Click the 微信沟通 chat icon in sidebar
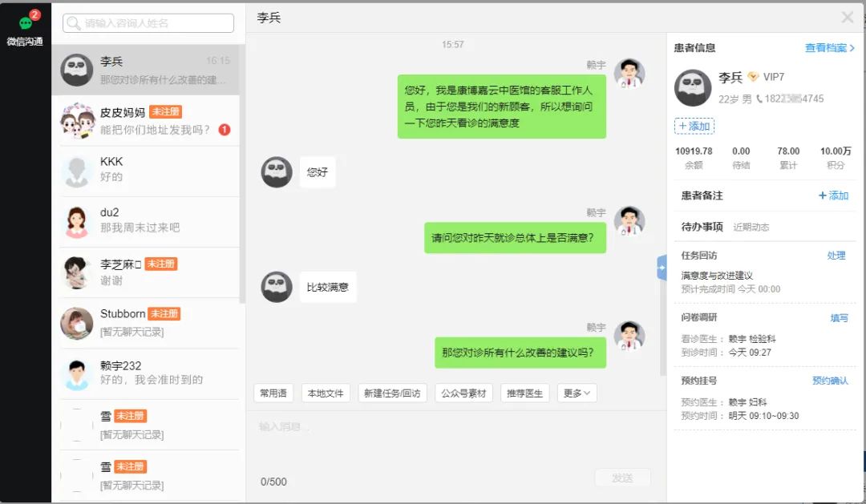 (25, 25)
